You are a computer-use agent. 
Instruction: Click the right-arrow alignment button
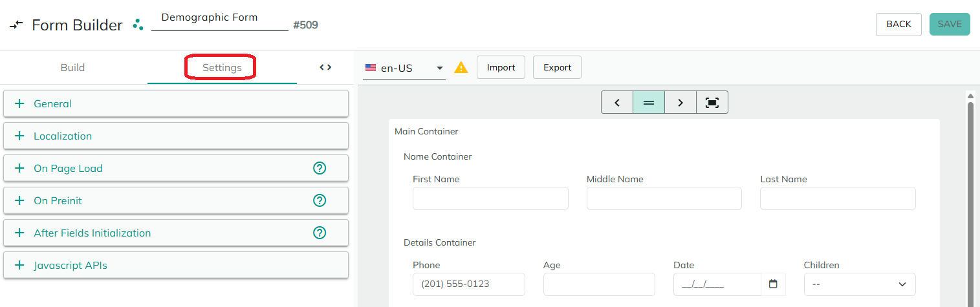(x=681, y=102)
